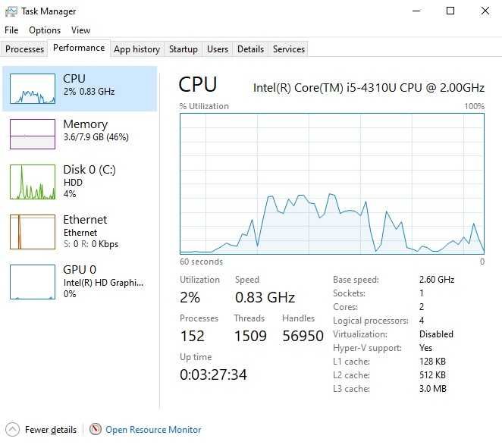Open the Memory usage graph icon
This screenshot has height=448, width=502.
click(33, 134)
